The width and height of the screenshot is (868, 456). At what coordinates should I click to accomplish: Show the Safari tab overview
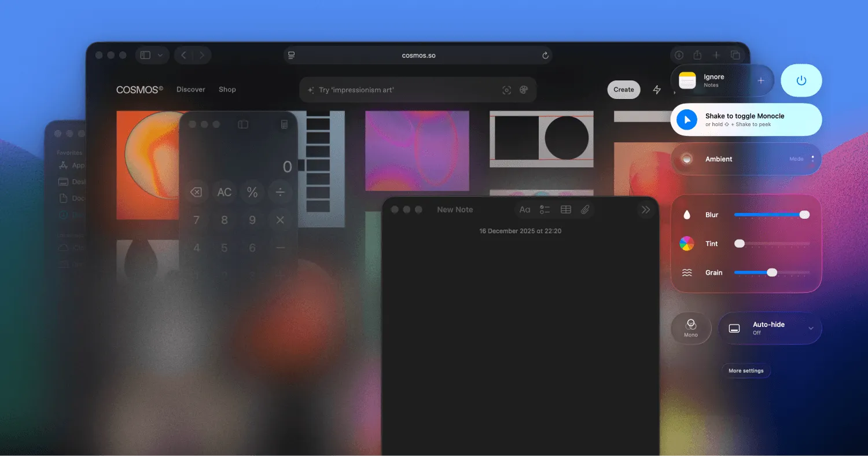(735, 55)
